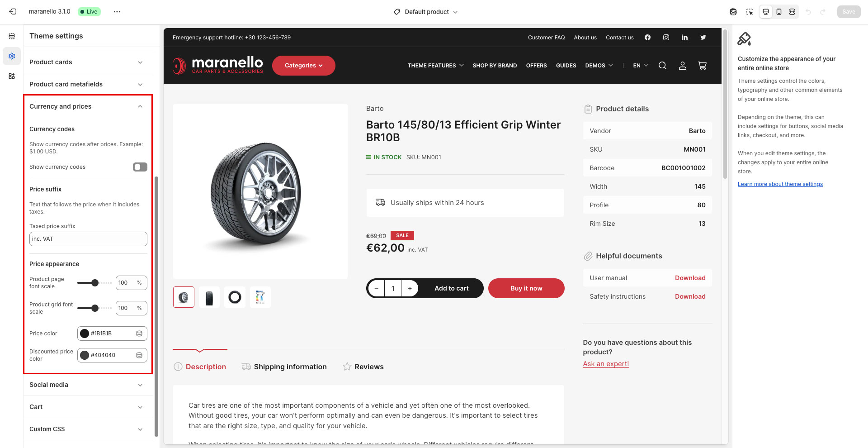Collapse the Currency and prices section
This screenshot has width=868, height=448.
[x=140, y=106]
